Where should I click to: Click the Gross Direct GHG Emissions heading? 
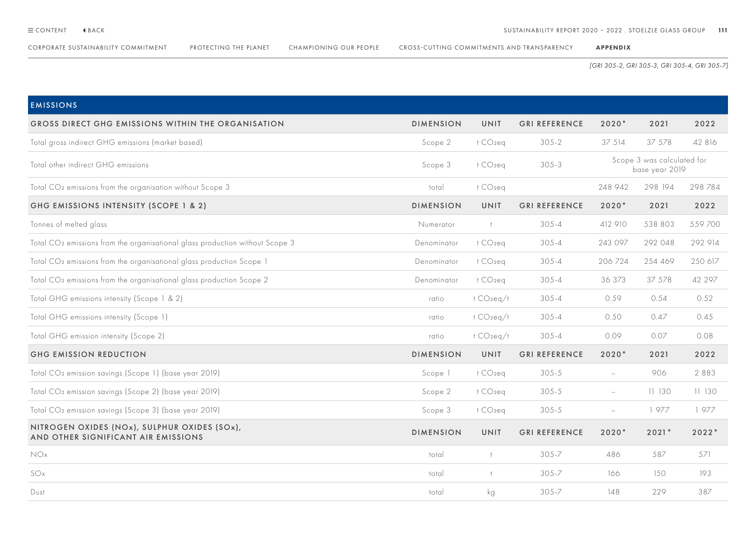(157, 124)
